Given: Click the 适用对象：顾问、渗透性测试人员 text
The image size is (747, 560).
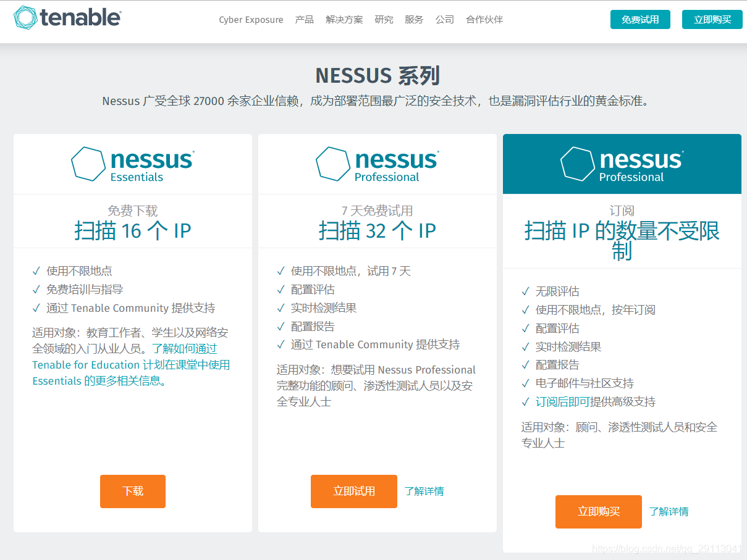Looking at the screenshot, I should (x=620, y=435).
